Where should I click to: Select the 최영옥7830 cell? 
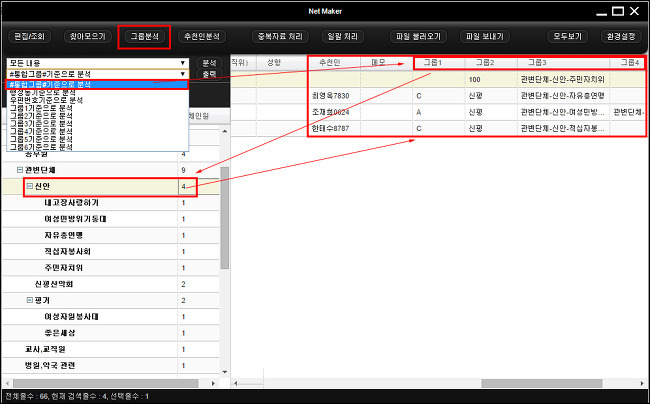coord(334,96)
